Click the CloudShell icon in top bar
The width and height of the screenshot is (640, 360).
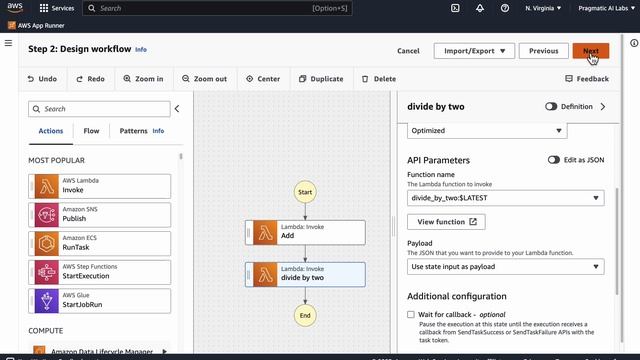click(455, 8)
